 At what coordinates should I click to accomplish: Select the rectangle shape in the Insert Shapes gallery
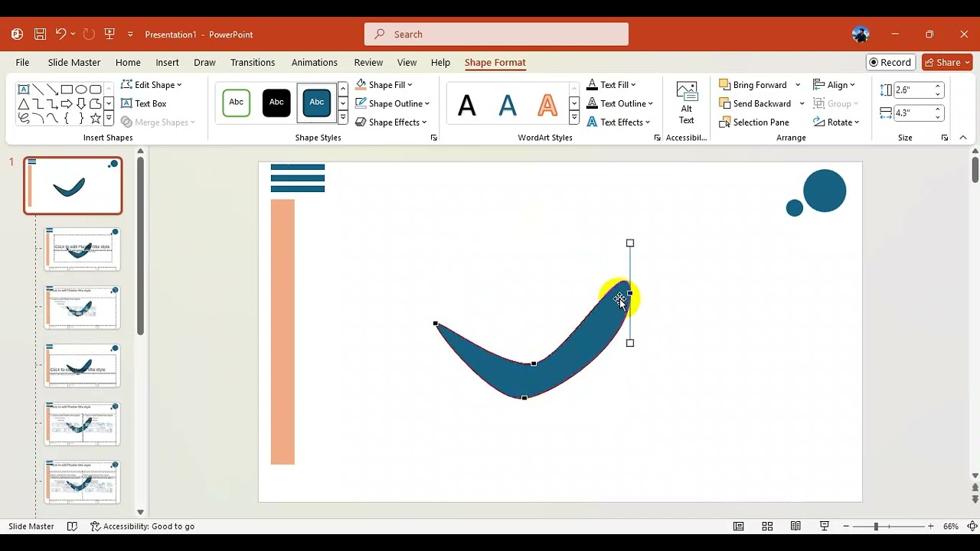coord(67,90)
